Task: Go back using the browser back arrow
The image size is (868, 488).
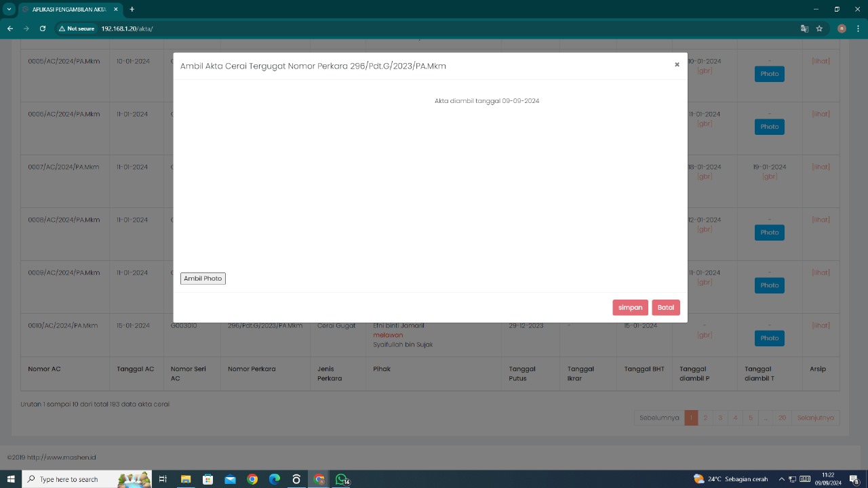Action: pos(10,28)
